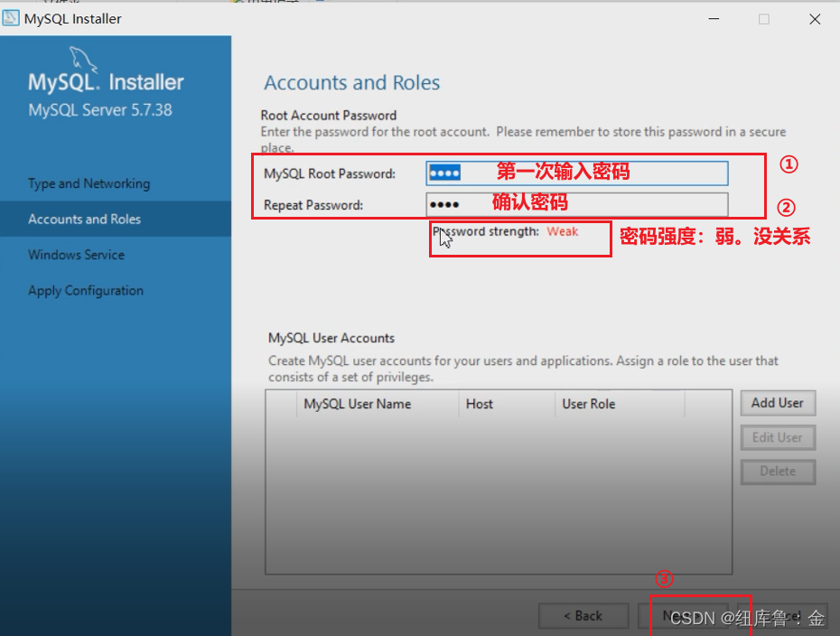Image resolution: width=840 pixels, height=636 pixels.
Task: Minimize the MySQL Installer window
Action: (x=714, y=19)
